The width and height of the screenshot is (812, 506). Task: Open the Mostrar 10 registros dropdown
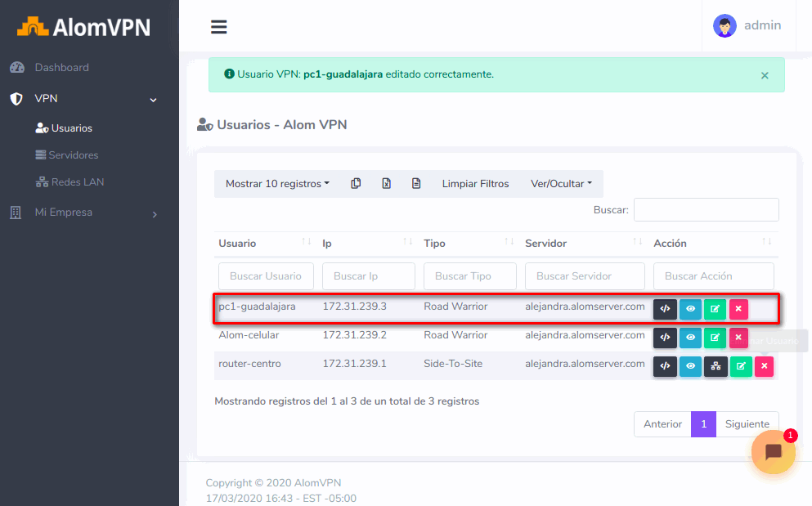[x=277, y=184]
